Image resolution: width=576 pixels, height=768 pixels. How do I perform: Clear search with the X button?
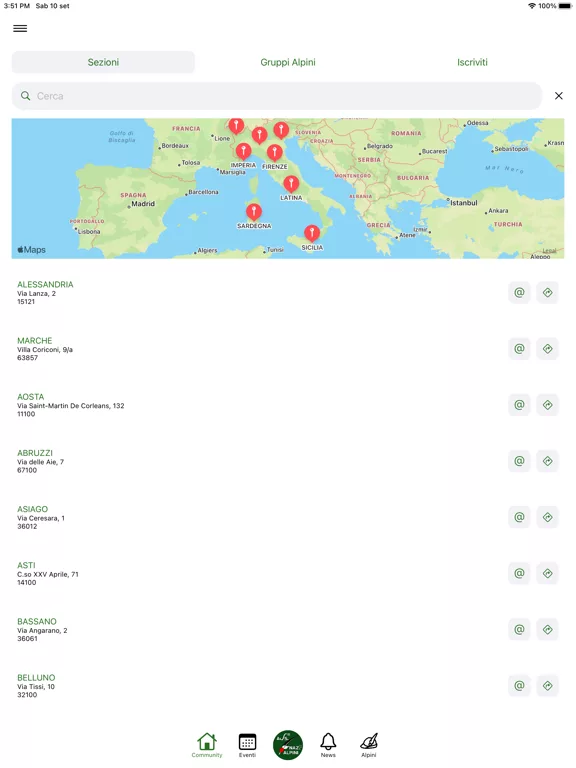(558, 96)
